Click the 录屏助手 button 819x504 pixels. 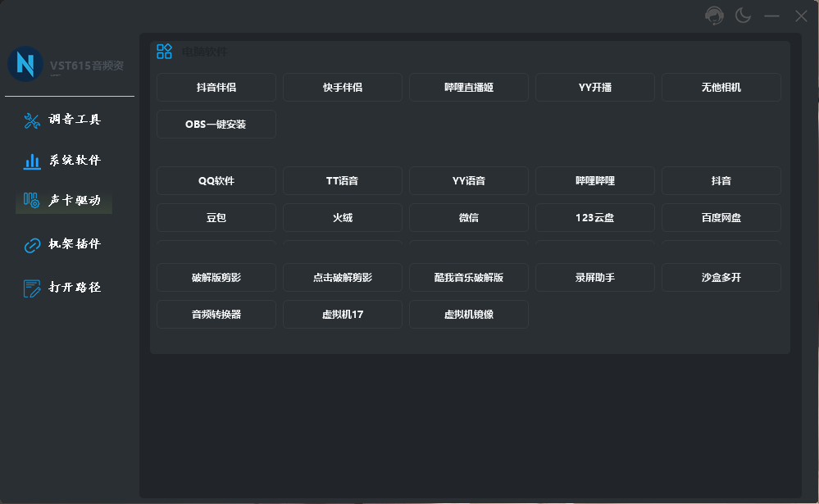[x=595, y=277]
